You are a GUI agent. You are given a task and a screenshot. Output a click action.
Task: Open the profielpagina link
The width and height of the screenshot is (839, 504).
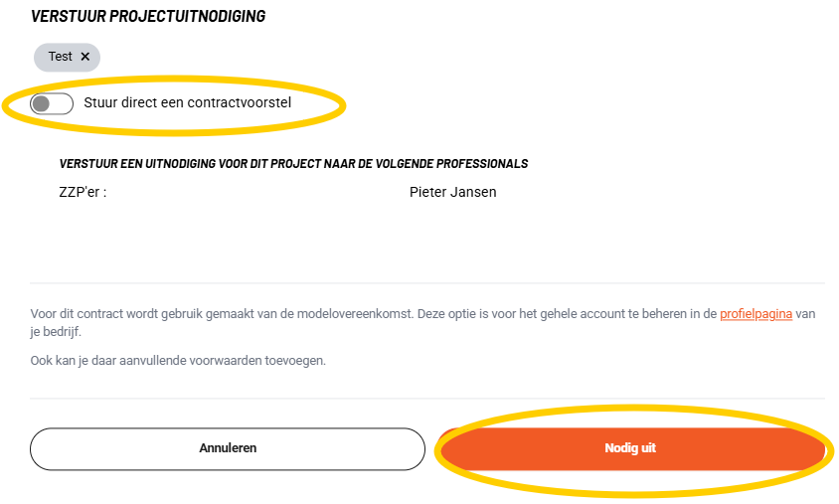pos(755,314)
